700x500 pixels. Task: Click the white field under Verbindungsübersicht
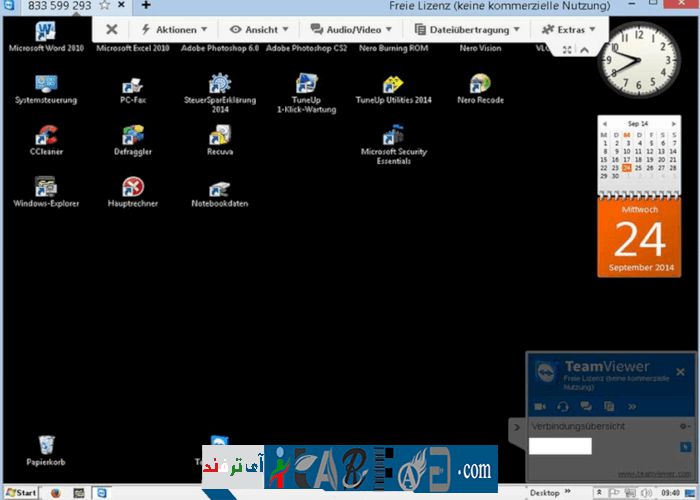pyautogui.click(x=560, y=446)
